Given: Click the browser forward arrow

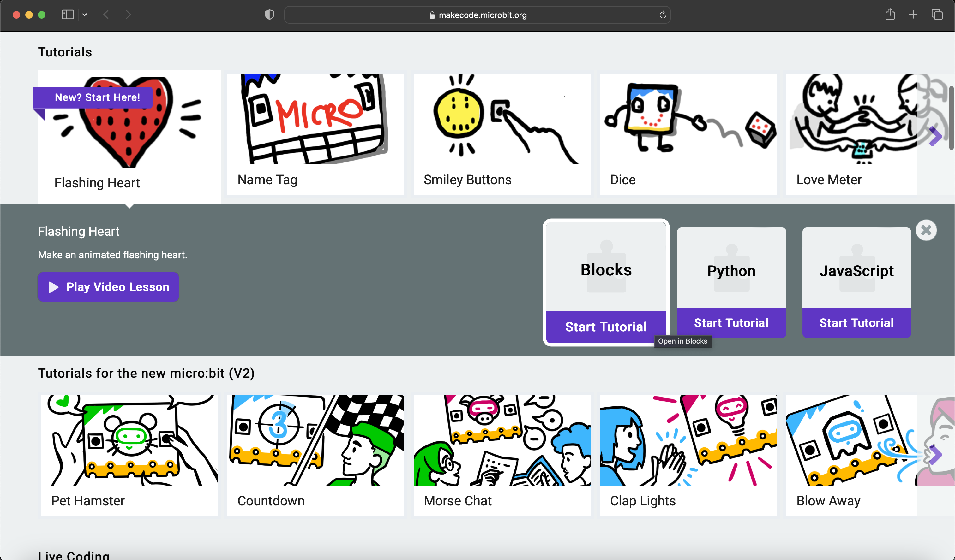Looking at the screenshot, I should click(128, 15).
